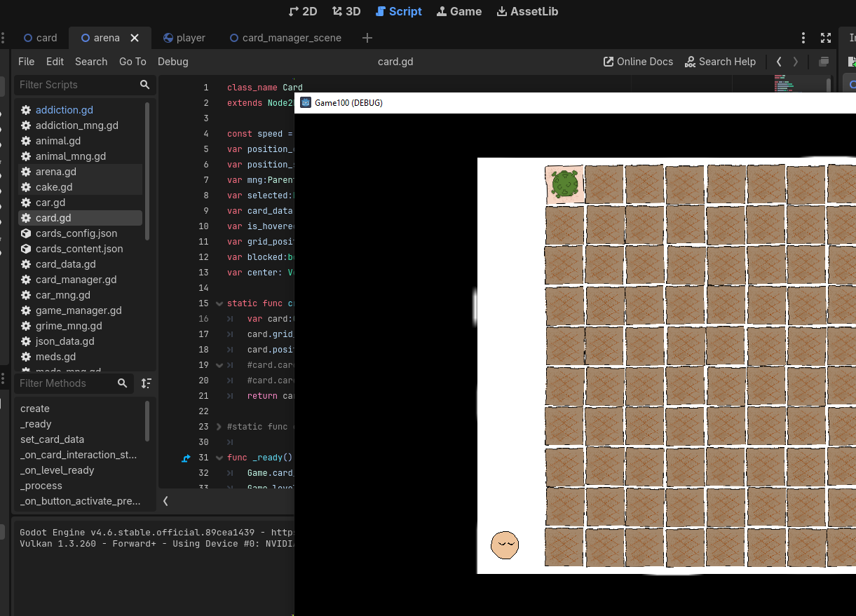The width and height of the screenshot is (856, 616).
Task: Expand folded #static func at line 23
Action: [219, 427]
